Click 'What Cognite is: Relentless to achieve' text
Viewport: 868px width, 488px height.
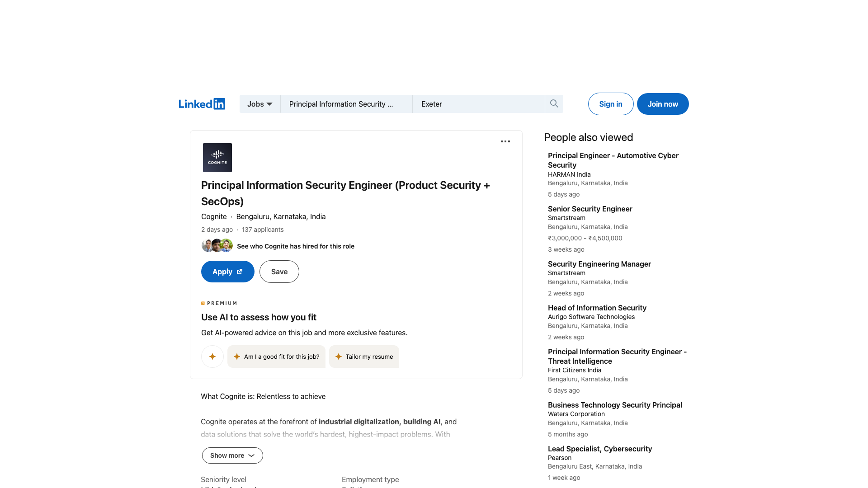click(263, 396)
